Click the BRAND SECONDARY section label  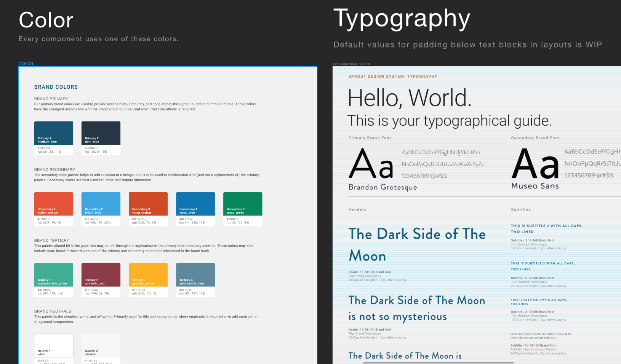click(54, 169)
